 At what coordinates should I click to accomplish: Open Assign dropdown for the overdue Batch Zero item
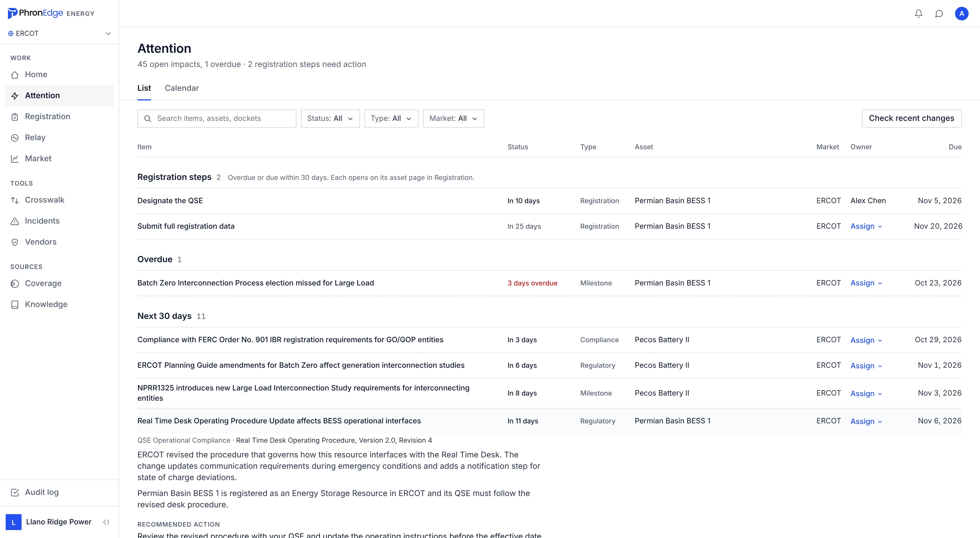[866, 283]
